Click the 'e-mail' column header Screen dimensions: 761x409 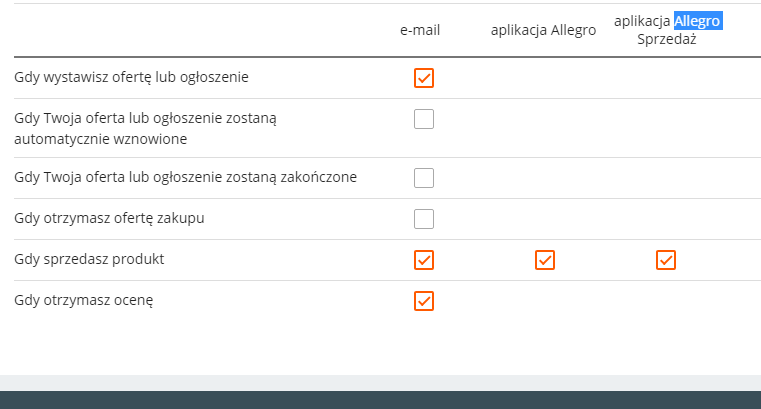click(420, 31)
